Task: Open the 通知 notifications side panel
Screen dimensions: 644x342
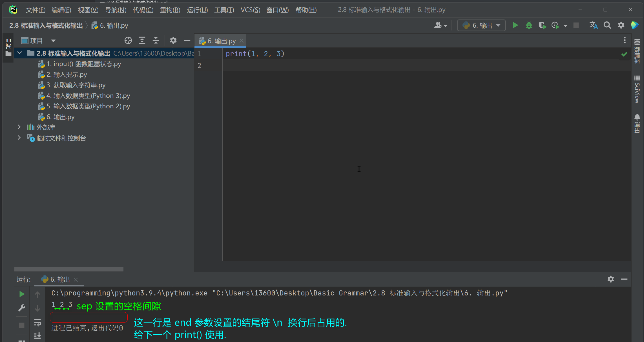Action: [637, 123]
